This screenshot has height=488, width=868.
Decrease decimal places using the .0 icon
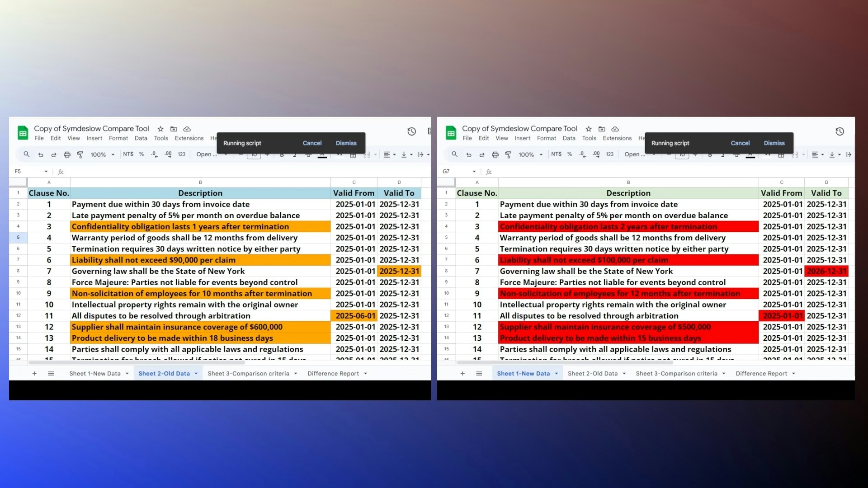pyautogui.click(x=154, y=154)
